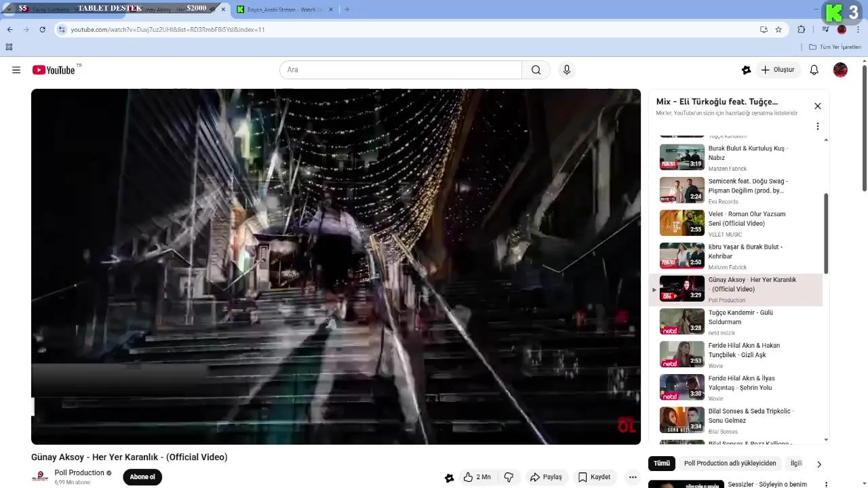View site information icon in address bar
Image resolution: width=868 pixels, height=488 pixels.
(x=62, y=29)
